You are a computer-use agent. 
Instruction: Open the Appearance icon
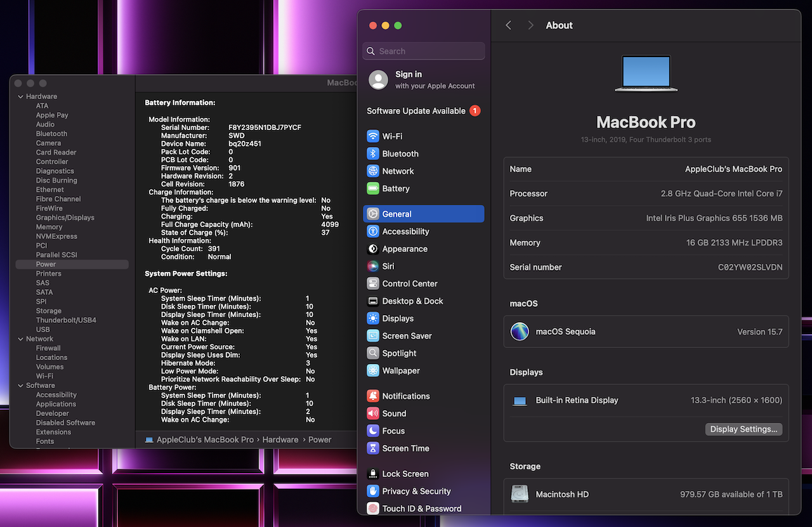[x=373, y=249]
